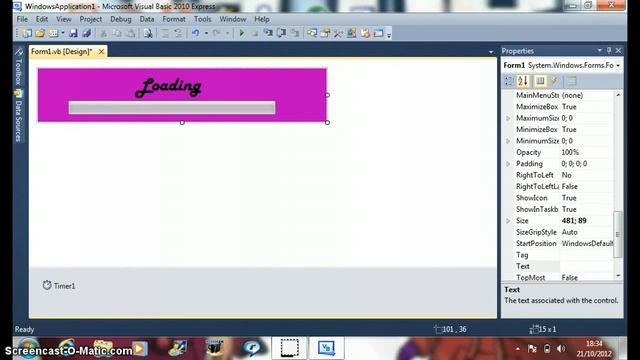
Task: Start debugging with the green play icon
Action: pyautogui.click(x=242, y=33)
